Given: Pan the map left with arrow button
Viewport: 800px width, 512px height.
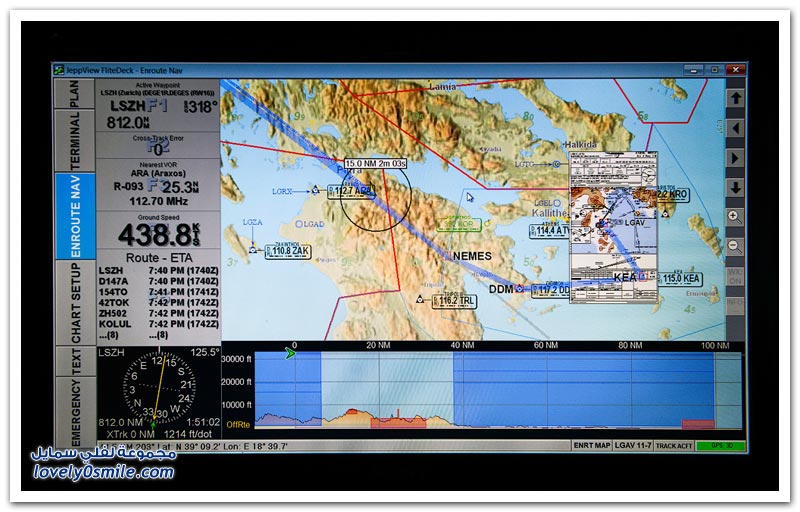Looking at the screenshot, I should [735, 128].
